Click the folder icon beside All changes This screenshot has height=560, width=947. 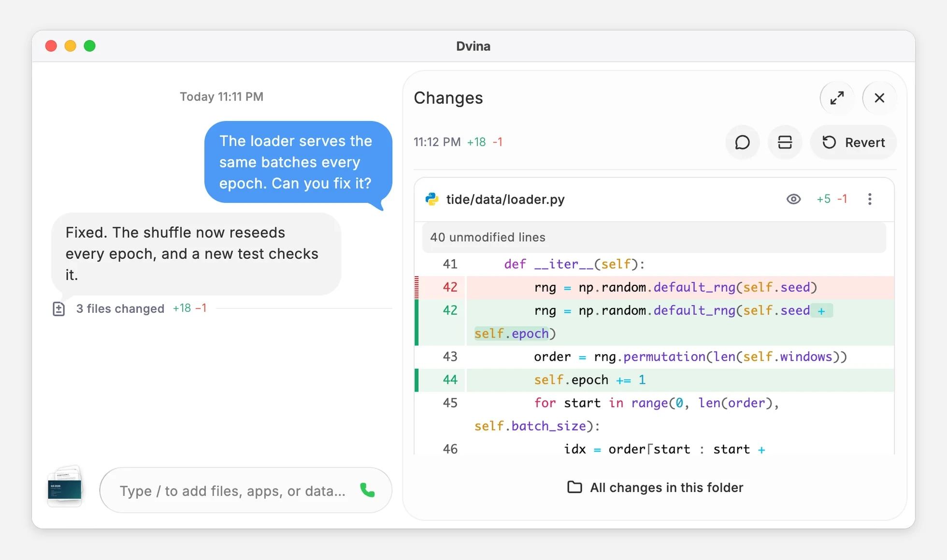click(574, 487)
